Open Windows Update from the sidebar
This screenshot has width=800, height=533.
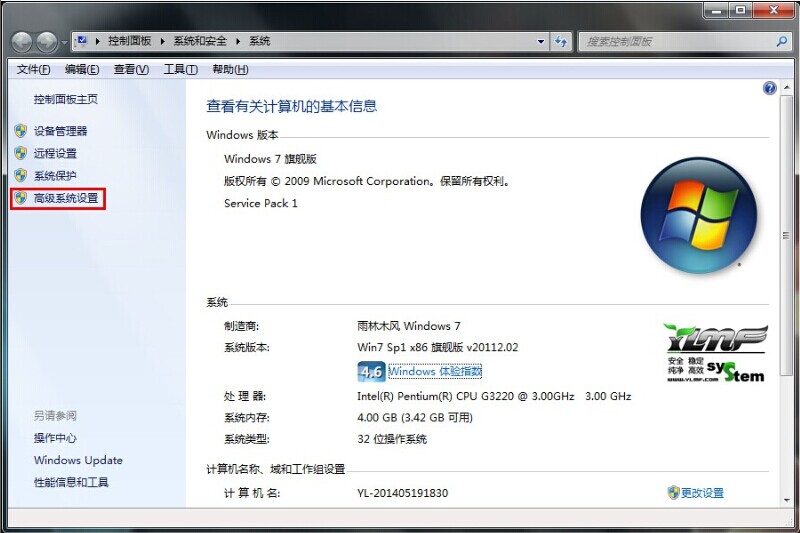(x=78, y=460)
